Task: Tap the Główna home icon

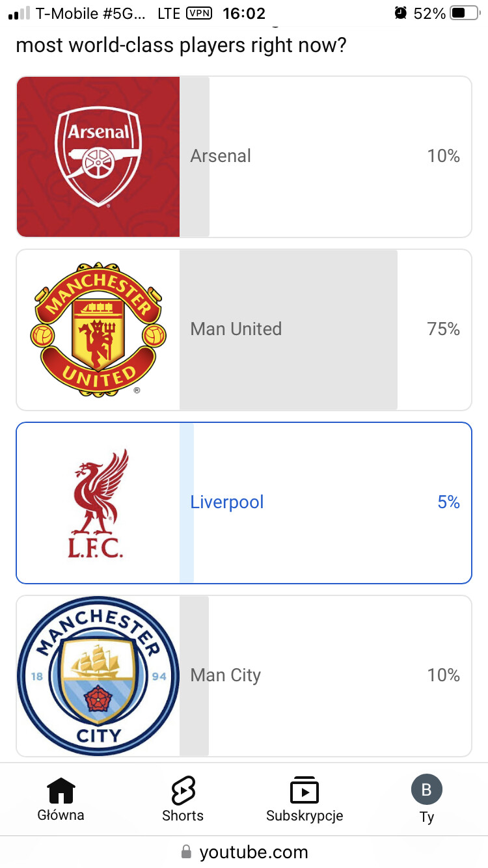Action: [x=61, y=791]
